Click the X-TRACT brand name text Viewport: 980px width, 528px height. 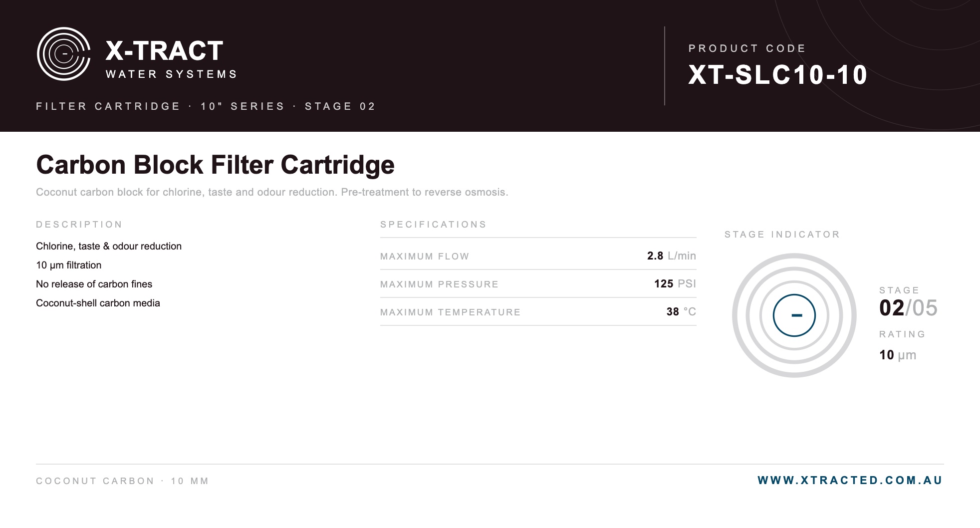coord(164,51)
